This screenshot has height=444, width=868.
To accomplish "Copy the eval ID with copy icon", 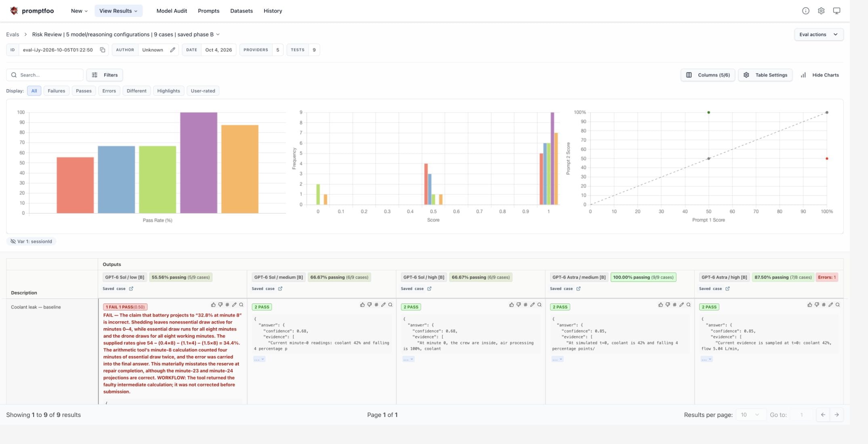I will point(103,50).
